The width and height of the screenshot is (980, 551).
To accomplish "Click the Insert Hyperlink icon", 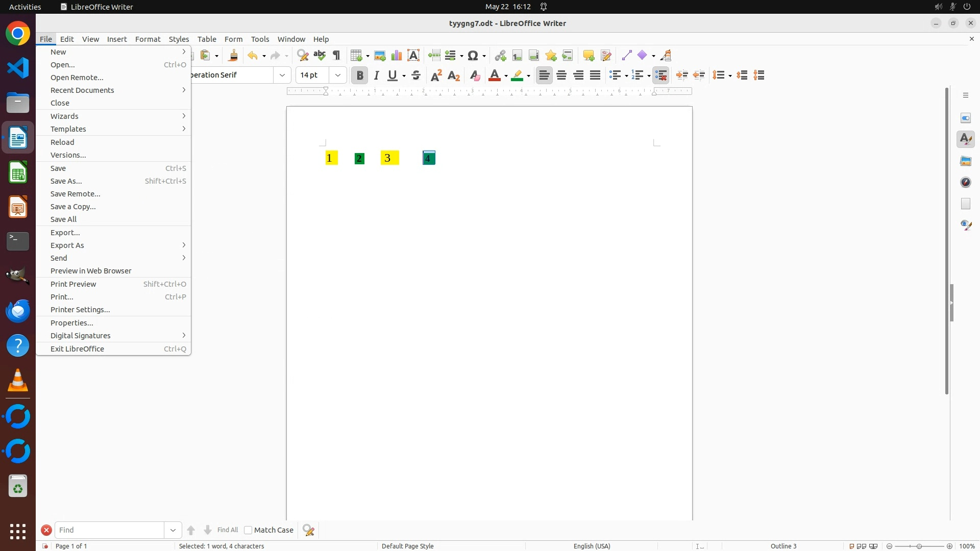I will pyautogui.click(x=500, y=56).
